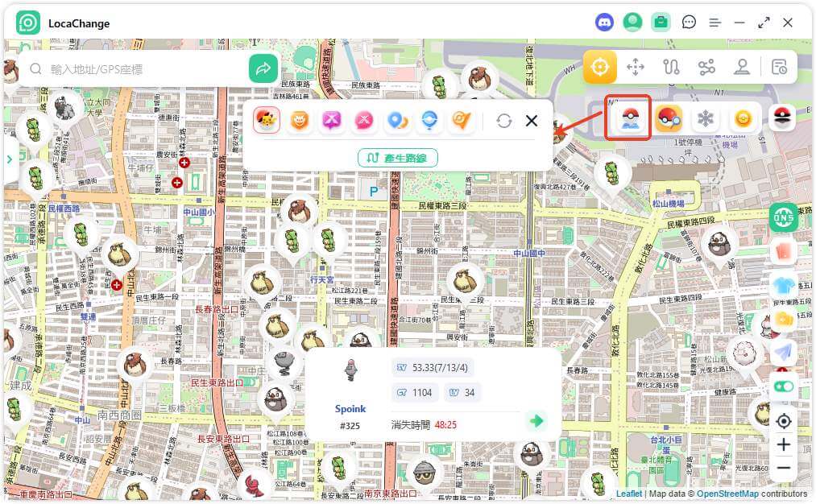
Task: Click the gold coin icon
Action: (x=743, y=118)
